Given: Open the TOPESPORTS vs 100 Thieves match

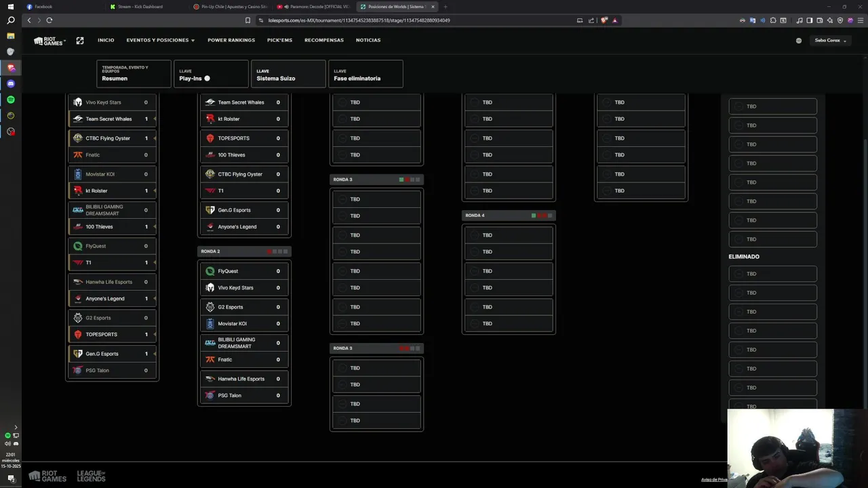Looking at the screenshot, I should (244, 146).
